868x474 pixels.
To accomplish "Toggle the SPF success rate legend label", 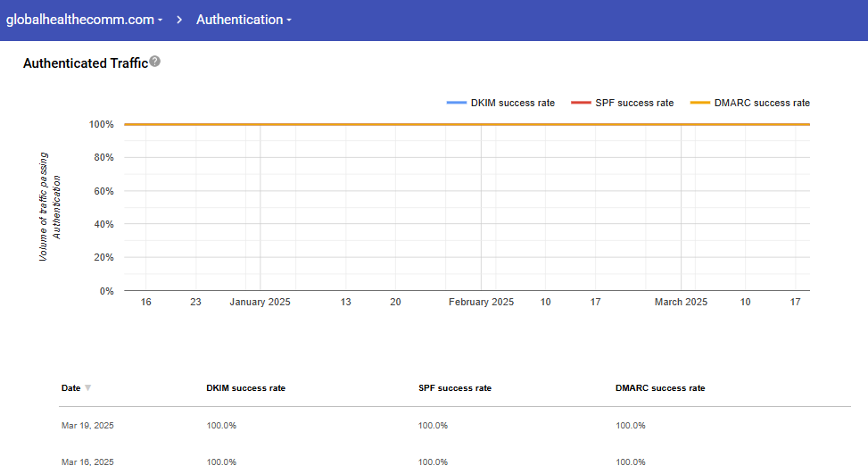I will [634, 104].
